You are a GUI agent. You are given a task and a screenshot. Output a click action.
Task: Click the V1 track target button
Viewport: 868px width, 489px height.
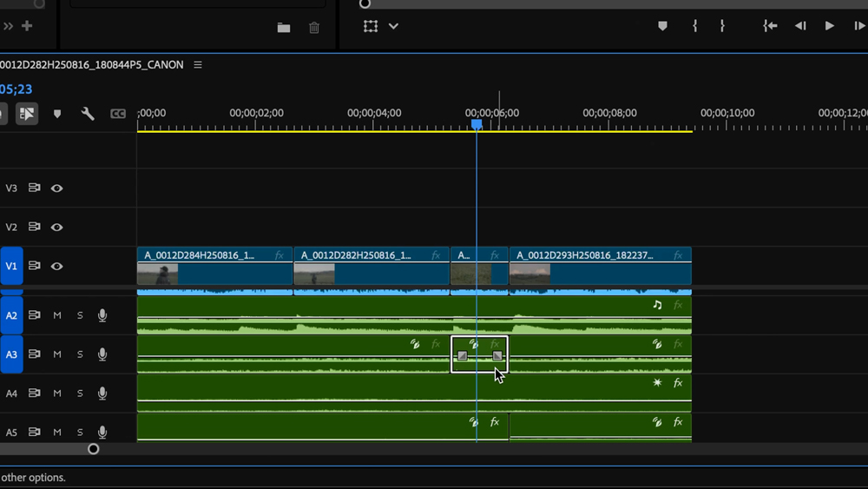(x=11, y=266)
